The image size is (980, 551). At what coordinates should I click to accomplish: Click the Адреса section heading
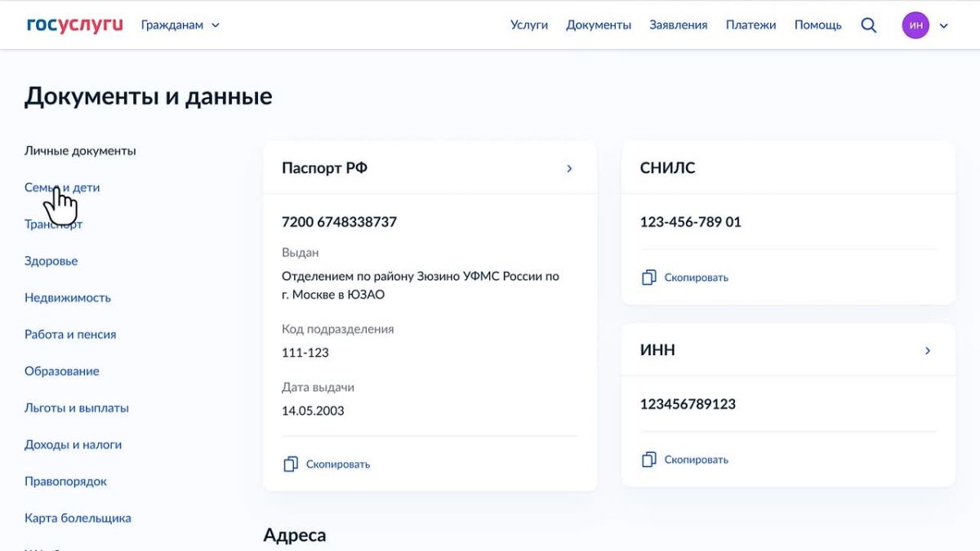[295, 535]
